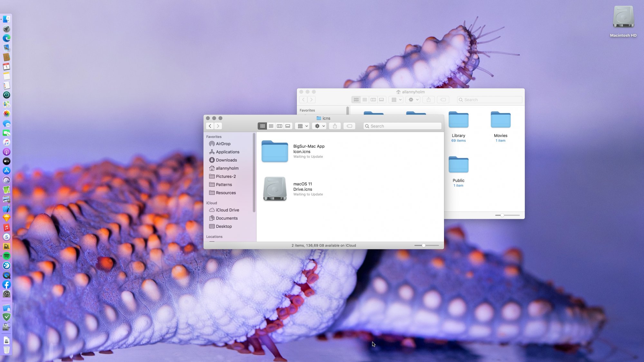Open the Group By dropdown in icns window
This screenshot has width=644, height=362.
click(x=302, y=126)
